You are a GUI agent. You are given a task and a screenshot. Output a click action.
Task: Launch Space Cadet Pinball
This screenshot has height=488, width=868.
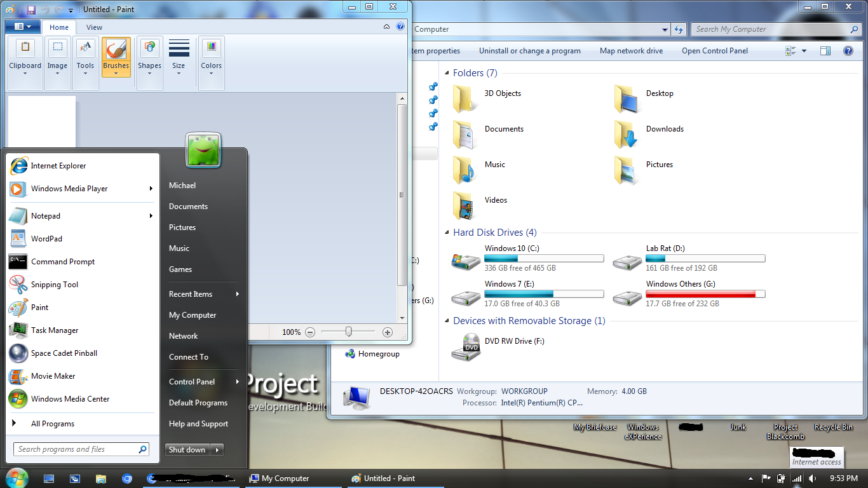point(83,353)
